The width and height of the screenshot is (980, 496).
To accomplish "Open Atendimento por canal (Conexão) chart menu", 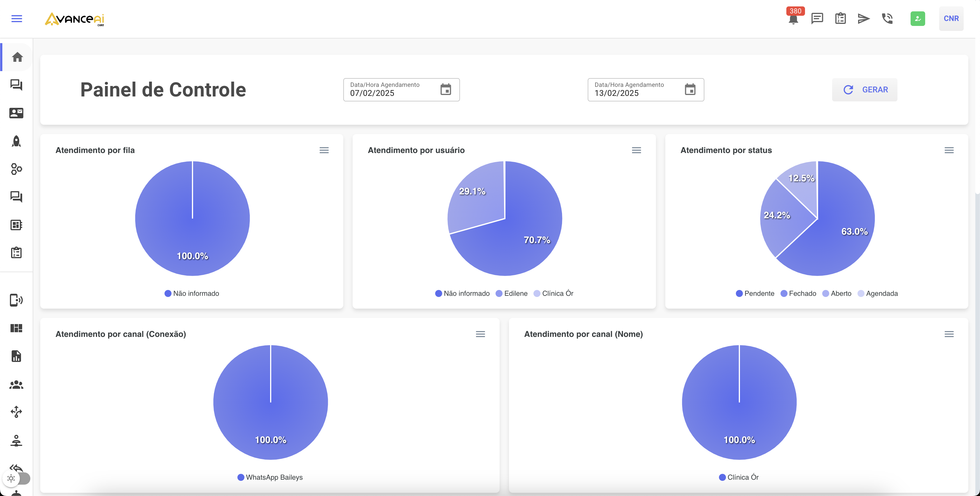I will pos(480,334).
